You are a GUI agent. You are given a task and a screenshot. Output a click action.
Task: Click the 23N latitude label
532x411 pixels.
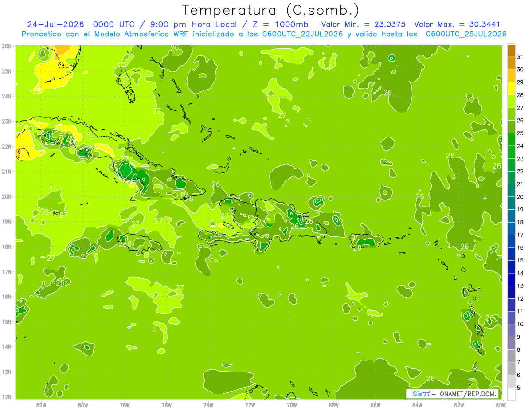pyautogui.click(x=6, y=121)
